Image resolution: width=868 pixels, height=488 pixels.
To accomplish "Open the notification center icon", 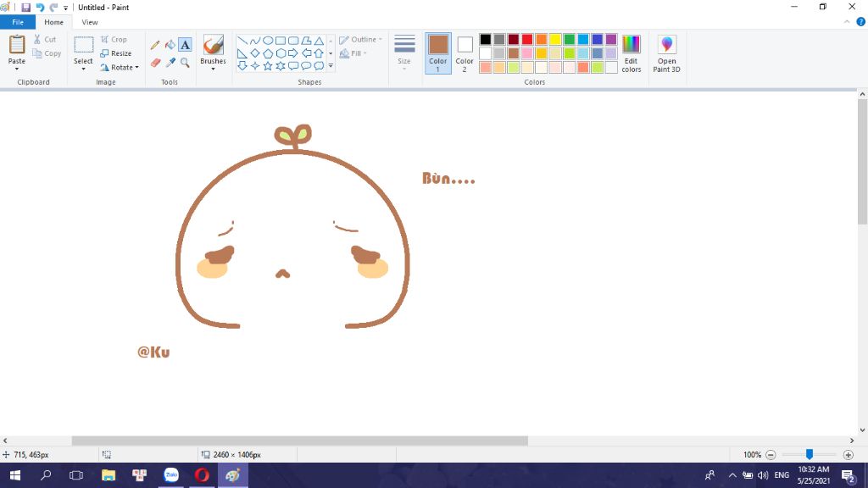I will 849,475.
